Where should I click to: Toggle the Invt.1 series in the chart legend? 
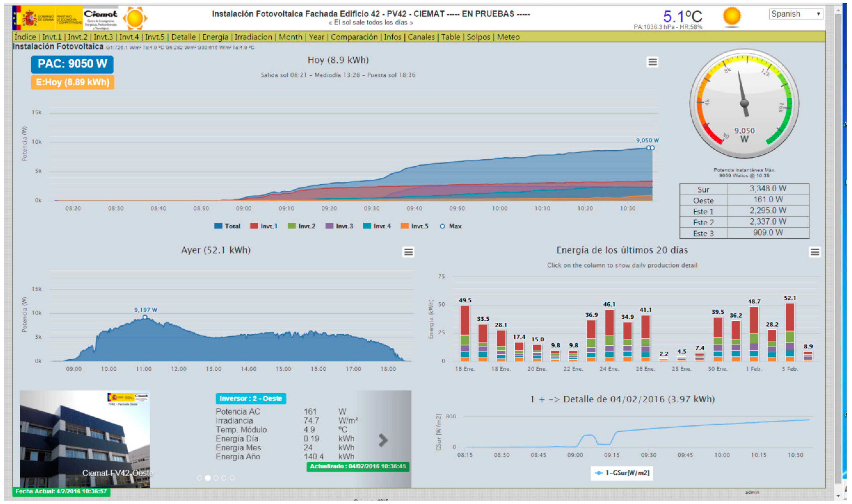pyautogui.click(x=264, y=226)
